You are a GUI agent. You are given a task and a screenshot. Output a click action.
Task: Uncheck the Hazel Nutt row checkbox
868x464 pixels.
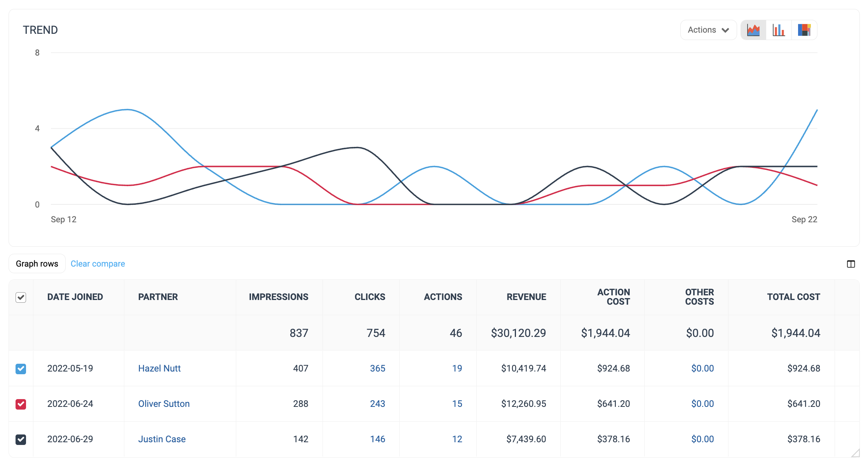coord(21,369)
